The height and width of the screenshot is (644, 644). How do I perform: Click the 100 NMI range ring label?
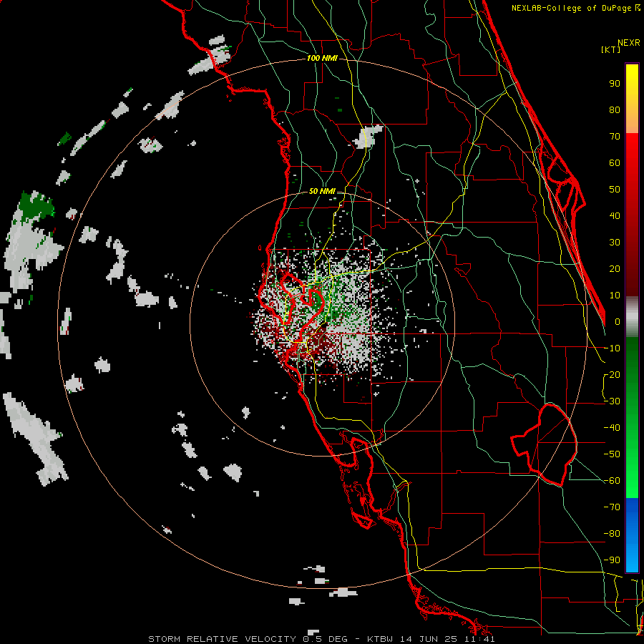322,59
